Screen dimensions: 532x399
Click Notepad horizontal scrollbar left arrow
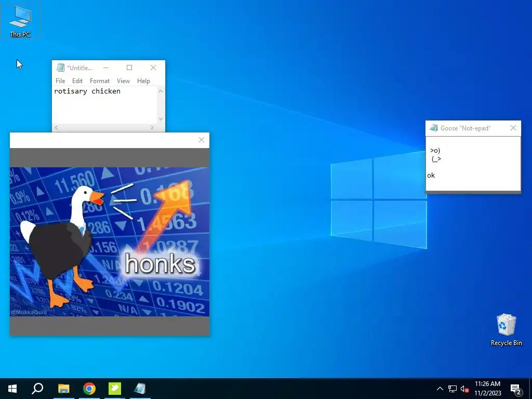[x=56, y=128]
